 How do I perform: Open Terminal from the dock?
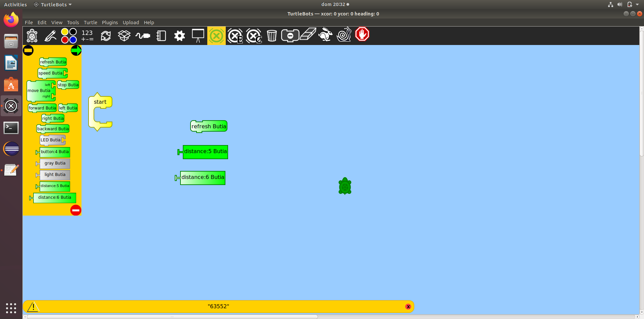click(x=11, y=128)
